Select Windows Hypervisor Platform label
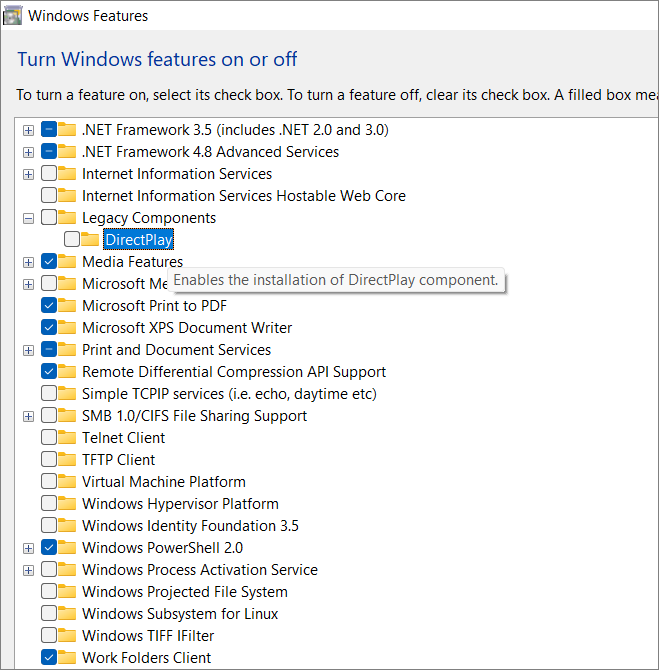The width and height of the screenshot is (659, 670). click(180, 504)
